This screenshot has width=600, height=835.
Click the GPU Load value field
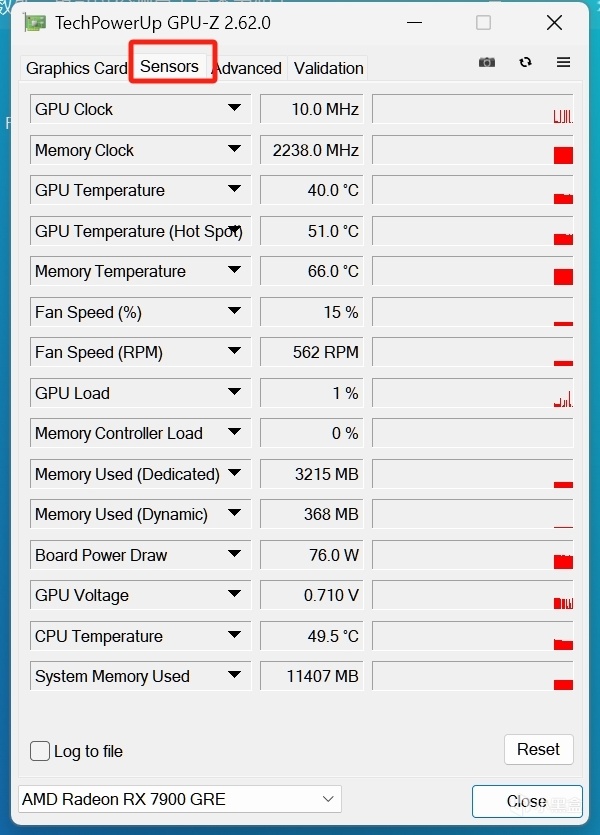click(310, 393)
